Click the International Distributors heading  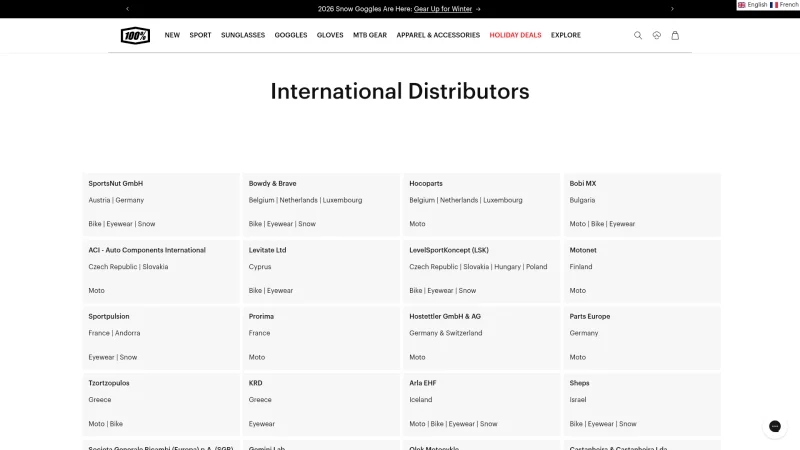point(400,91)
